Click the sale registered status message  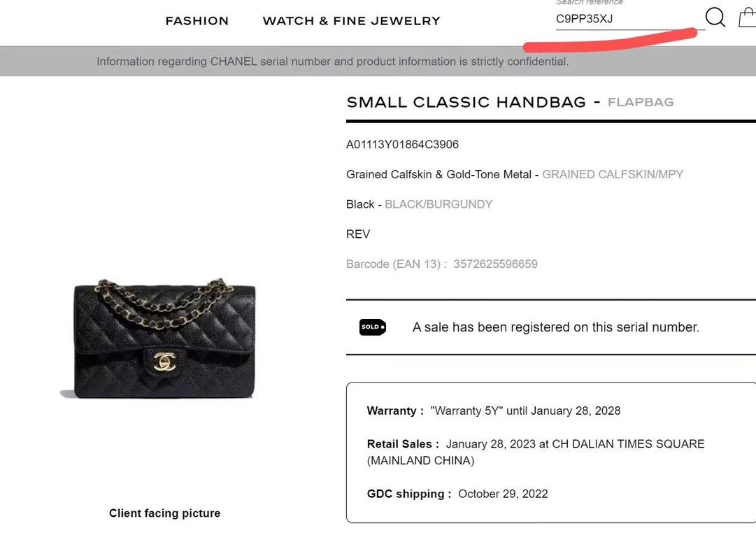tap(556, 327)
